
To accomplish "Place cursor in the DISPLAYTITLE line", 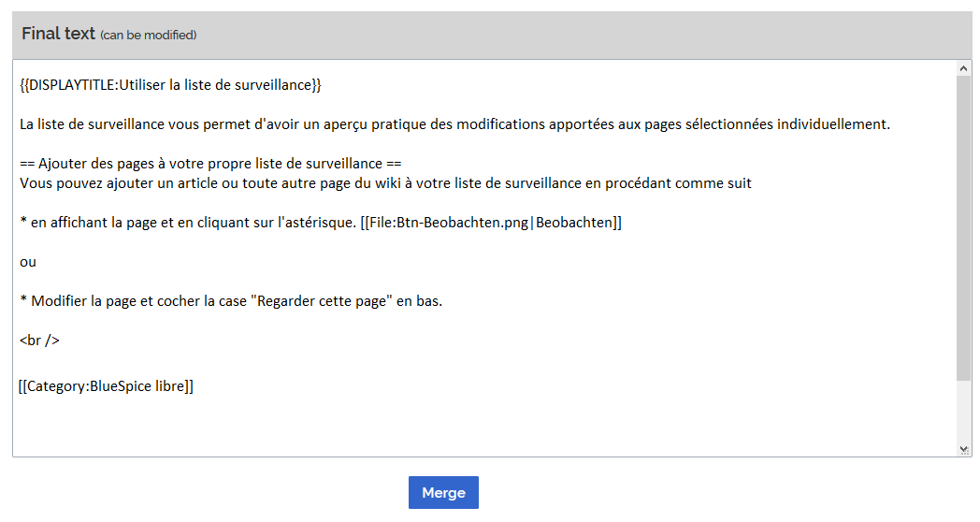I will pos(170,85).
